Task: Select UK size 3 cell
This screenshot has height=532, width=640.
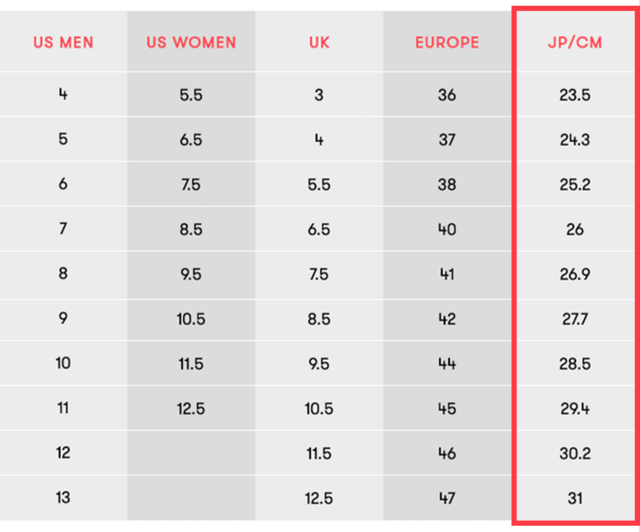Action: pos(319,96)
